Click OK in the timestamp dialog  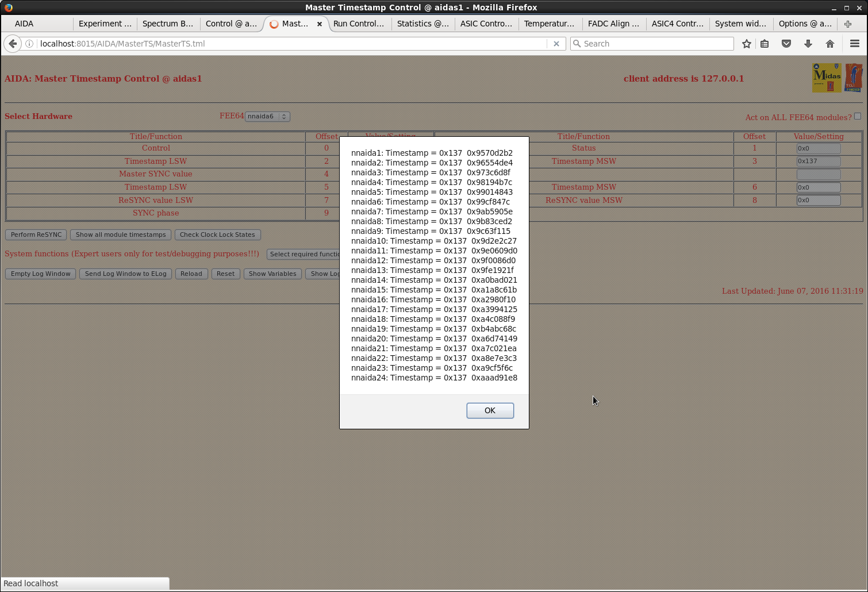tap(490, 410)
